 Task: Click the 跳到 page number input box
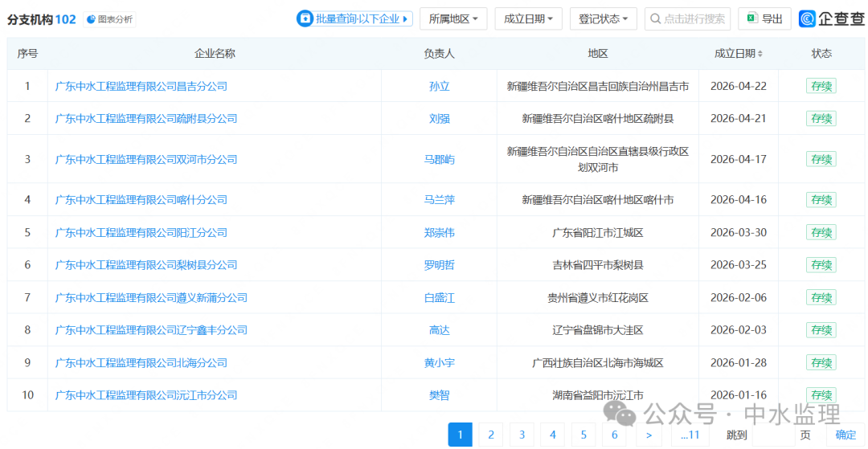(773, 435)
